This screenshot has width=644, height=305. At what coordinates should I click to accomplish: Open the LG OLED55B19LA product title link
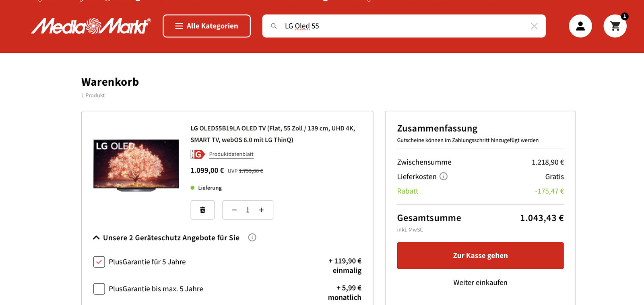273,134
